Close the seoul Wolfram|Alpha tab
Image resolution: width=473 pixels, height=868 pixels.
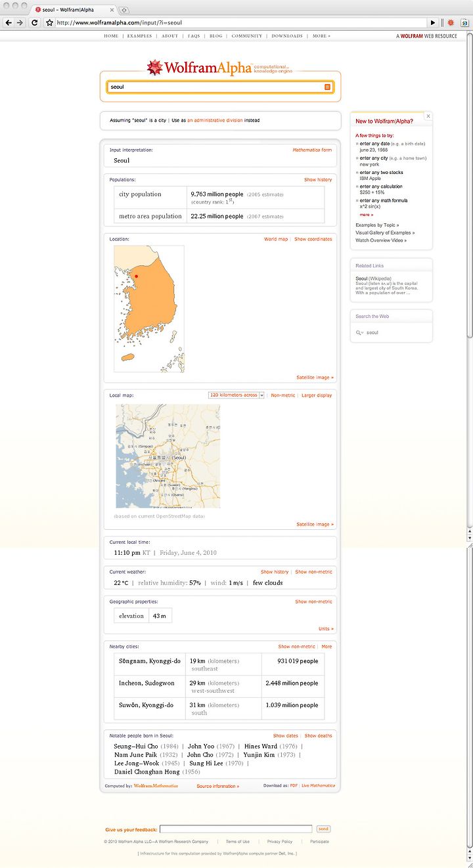click(x=112, y=10)
